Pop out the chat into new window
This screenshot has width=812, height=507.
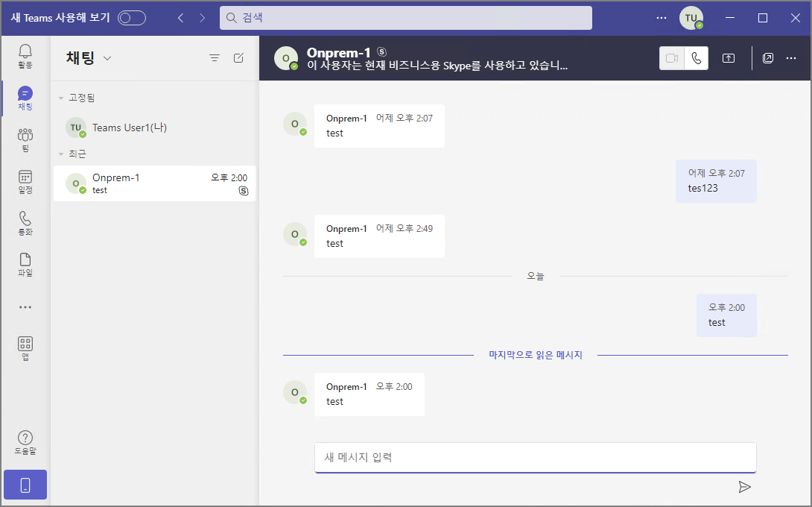click(768, 58)
